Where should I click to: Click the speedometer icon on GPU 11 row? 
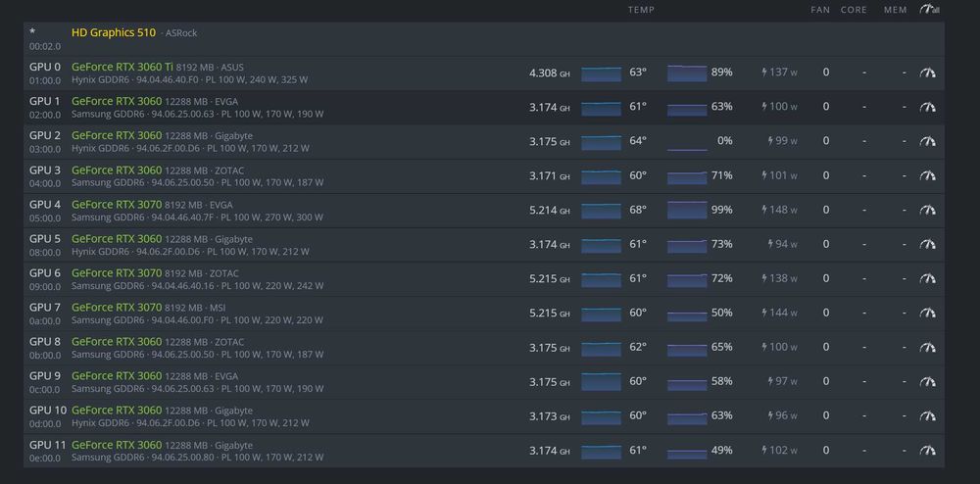point(927,450)
